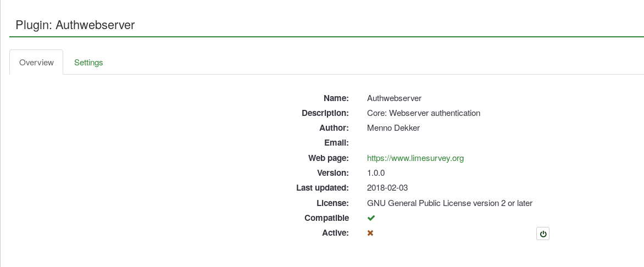The width and height of the screenshot is (644, 267).
Task: Click the author name Menno Dekker
Action: tap(393, 128)
